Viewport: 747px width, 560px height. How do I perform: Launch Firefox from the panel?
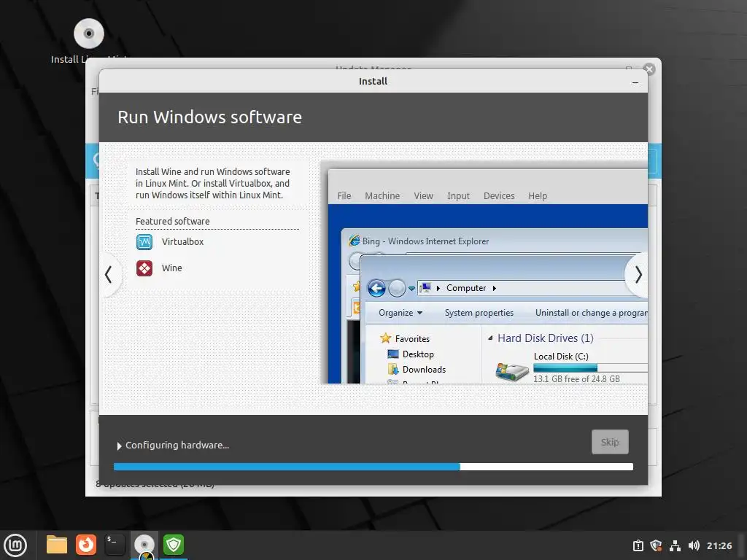86,544
